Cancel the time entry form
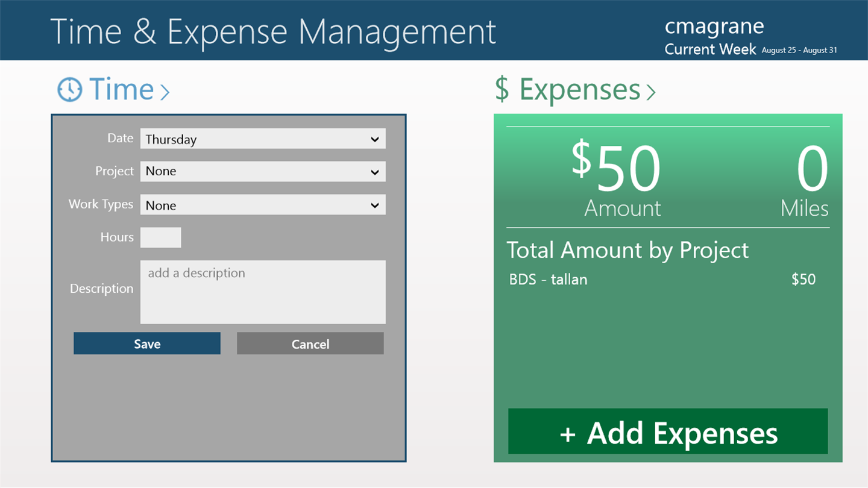This screenshot has width=868, height=488. (x=310, y=344)
